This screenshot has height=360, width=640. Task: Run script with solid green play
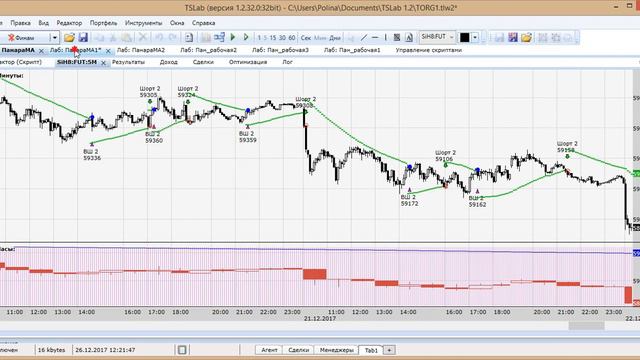(233, 38)
